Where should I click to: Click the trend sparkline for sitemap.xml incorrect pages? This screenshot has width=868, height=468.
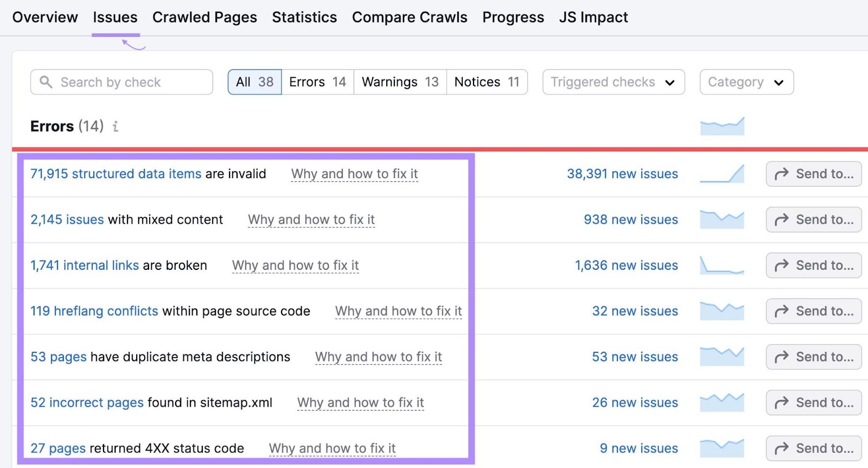(x=722, y=403)
